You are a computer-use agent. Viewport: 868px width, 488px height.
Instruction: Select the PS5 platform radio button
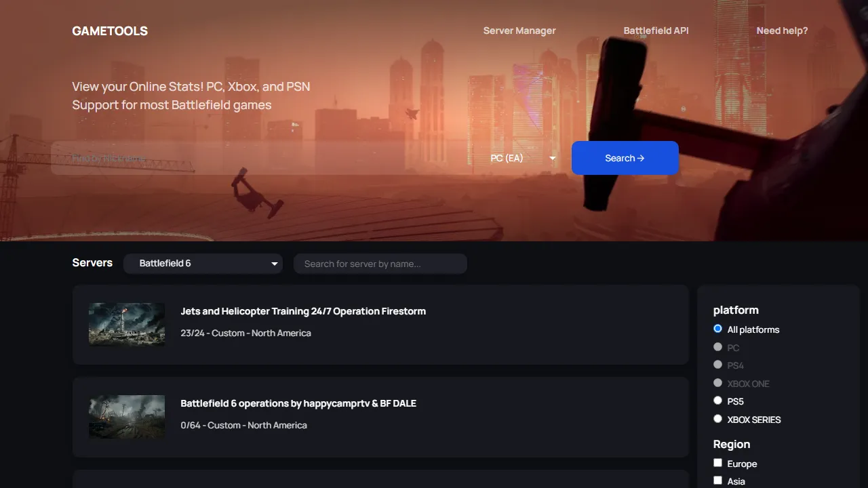tap(717, 400)
